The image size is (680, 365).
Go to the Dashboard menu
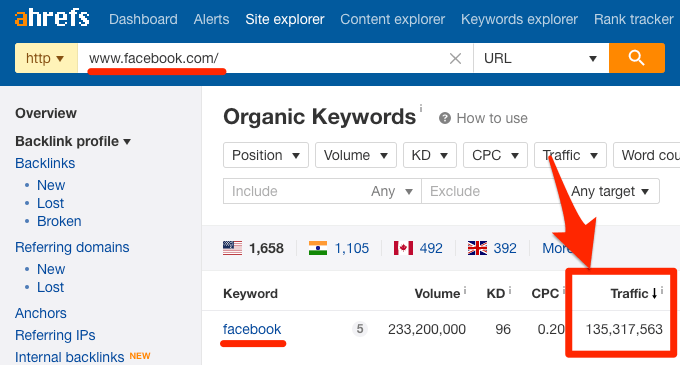pos(143,19)
